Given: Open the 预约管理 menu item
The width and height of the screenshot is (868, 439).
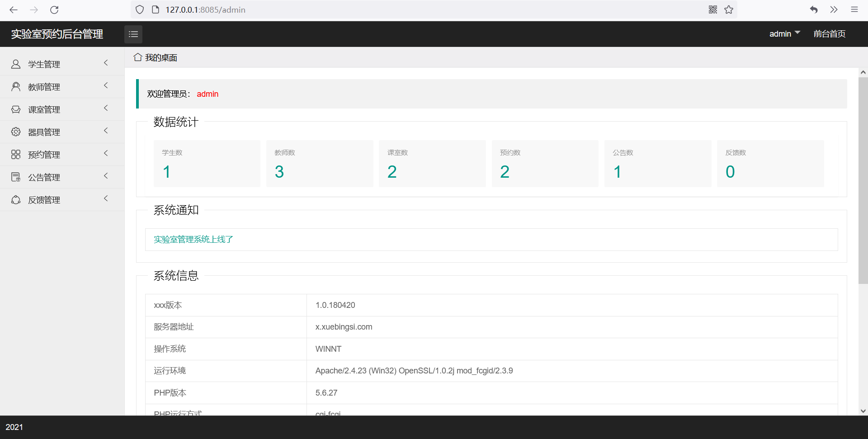Looking at the screenshot, I should point(62,155).
